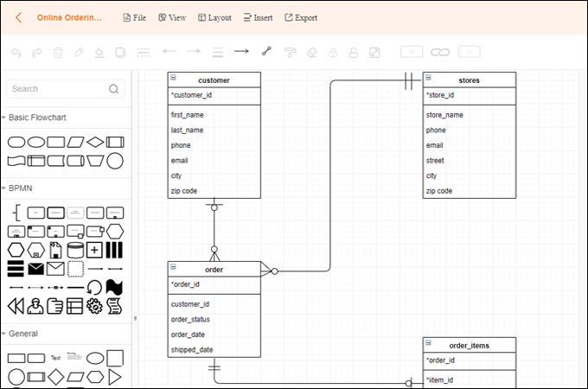The image size is (588, 389).
Task: Select the triangle shape in General
Action: coord(115,377)
